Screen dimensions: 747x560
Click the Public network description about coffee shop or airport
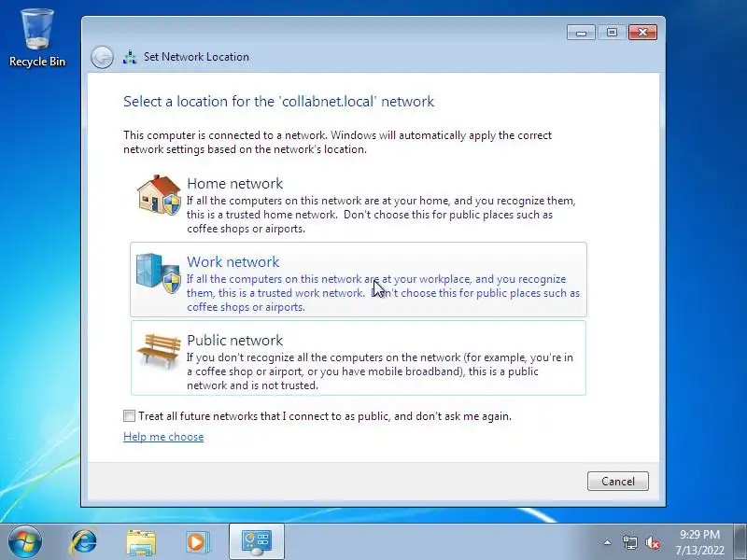(x=380, y=371)
